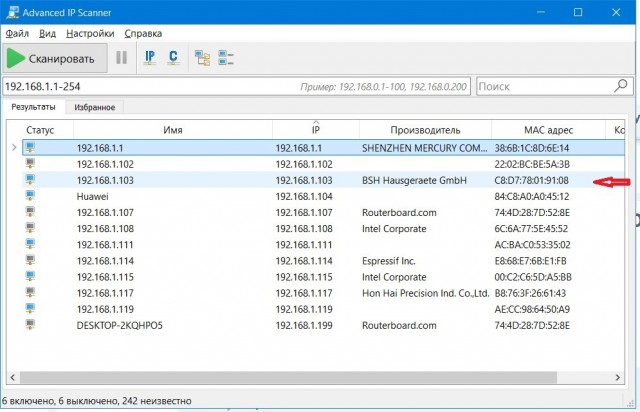This screenshot has height=412, width=640.
Task: Click the pause scan icon
Action: (121, 58)
